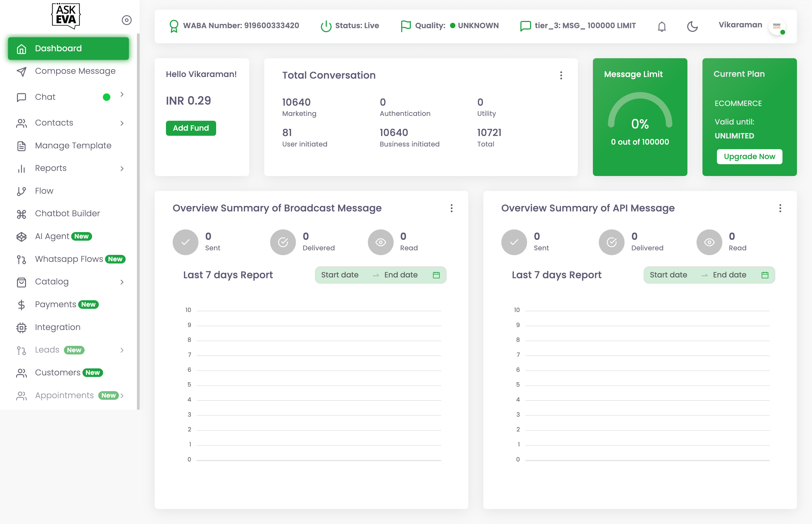Viewport: 812px width, 524px height.
Task: Click the Reports bar chart icon
Action: click(21, 169)
